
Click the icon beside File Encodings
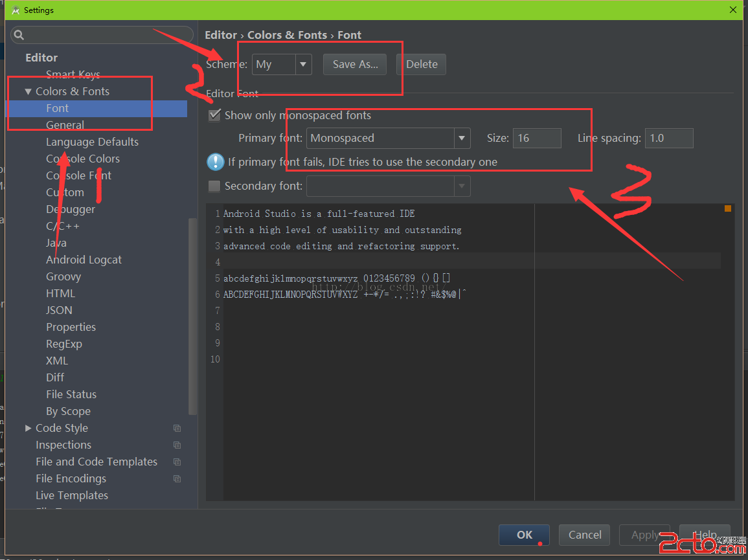coord(177,478)
